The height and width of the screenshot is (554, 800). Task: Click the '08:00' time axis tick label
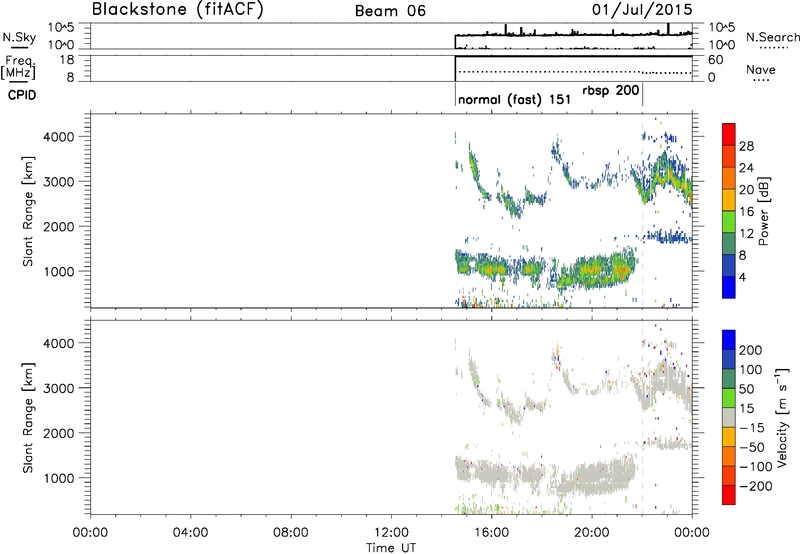pyautogui.click(x=291, y=533)
